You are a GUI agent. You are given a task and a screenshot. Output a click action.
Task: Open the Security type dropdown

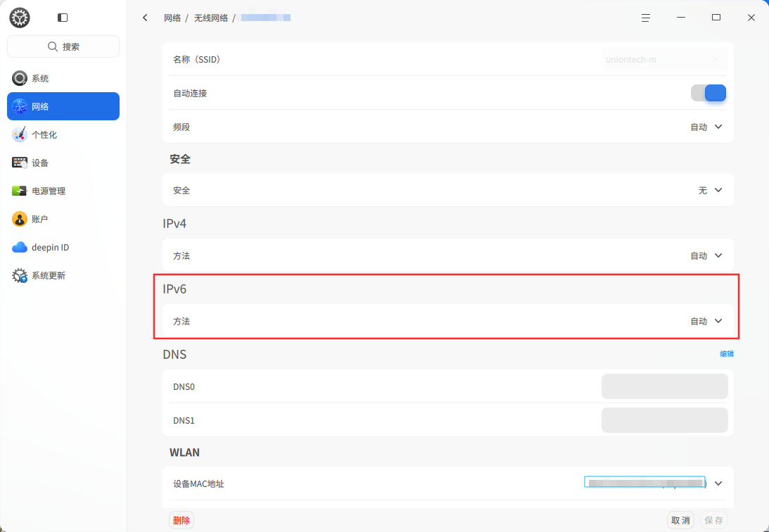710,190
